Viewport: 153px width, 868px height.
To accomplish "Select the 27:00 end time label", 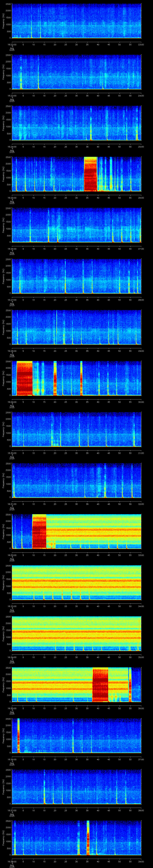I will (x=141, y=249).
